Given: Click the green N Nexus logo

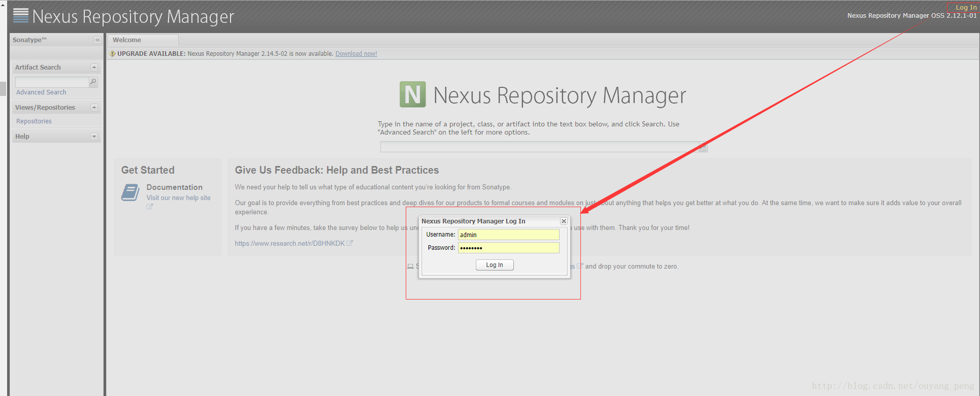Looking at the screenshot, I should pos(413,94).
